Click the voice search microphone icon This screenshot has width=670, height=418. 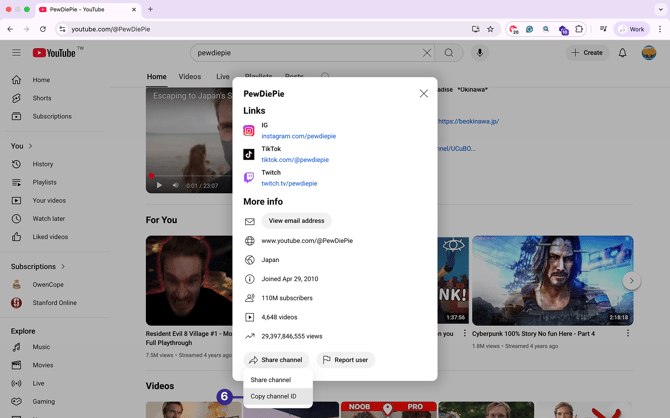point(480,53)
